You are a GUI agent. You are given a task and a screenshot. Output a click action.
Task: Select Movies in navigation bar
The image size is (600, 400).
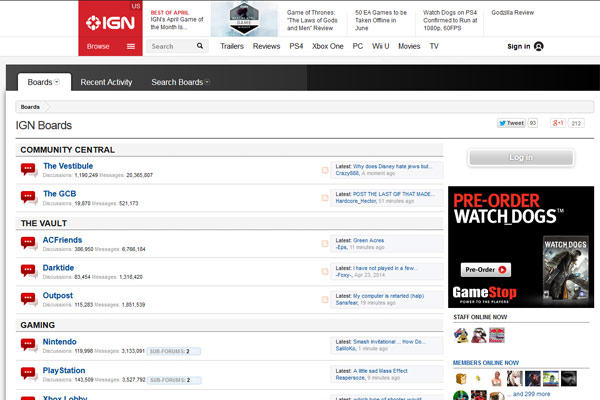[x=409, y=46]
